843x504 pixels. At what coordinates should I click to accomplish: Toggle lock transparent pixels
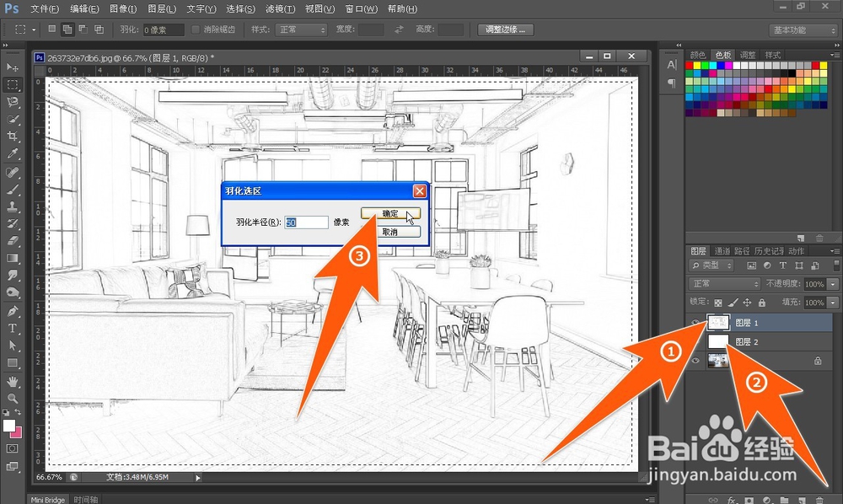(717, 303)
